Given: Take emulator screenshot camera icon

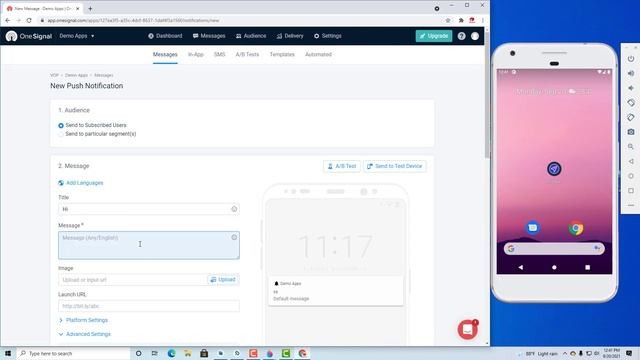Looking at the screenshot, I should tap(631, 132).
